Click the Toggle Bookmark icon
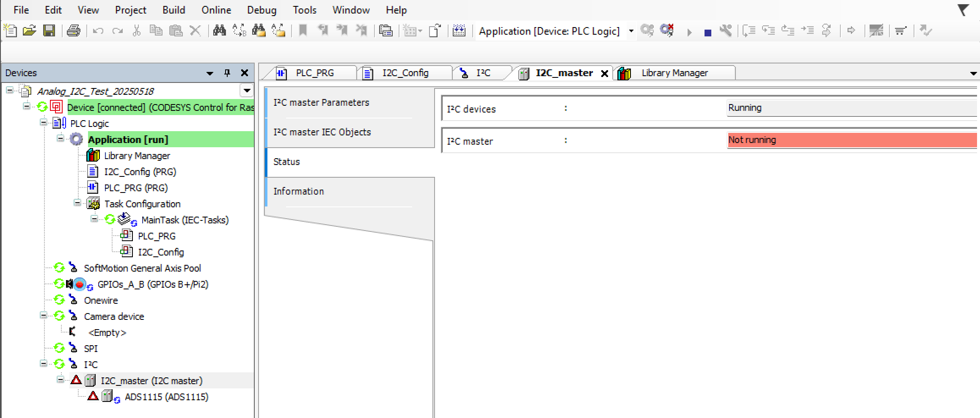Viewport: 980px width, 418px height. (x=303, y=31)
